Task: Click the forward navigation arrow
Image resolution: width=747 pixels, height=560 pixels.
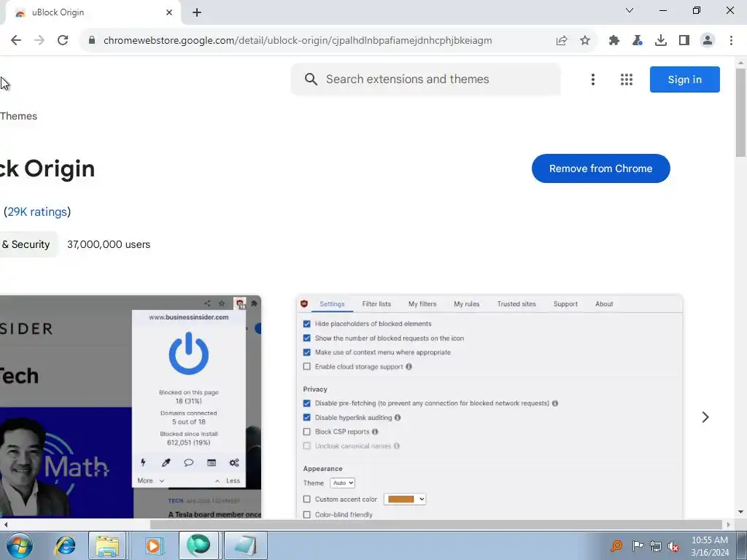Action: point(39,40)
